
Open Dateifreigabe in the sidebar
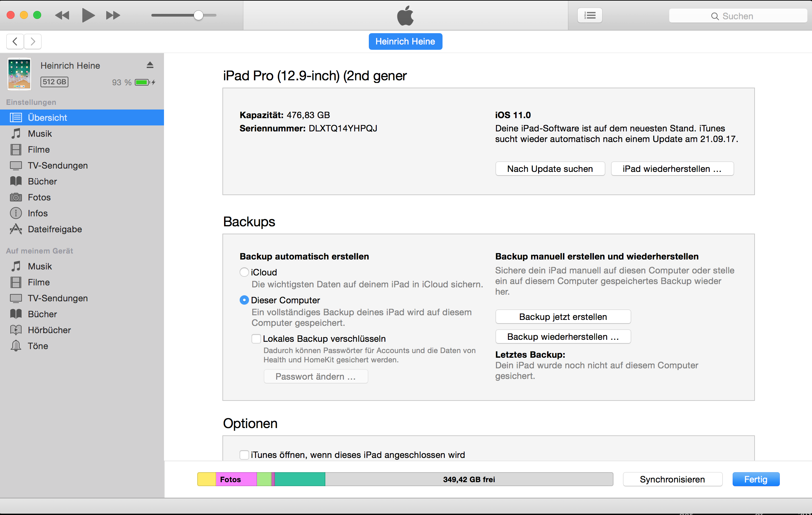[x=55, y=229]
